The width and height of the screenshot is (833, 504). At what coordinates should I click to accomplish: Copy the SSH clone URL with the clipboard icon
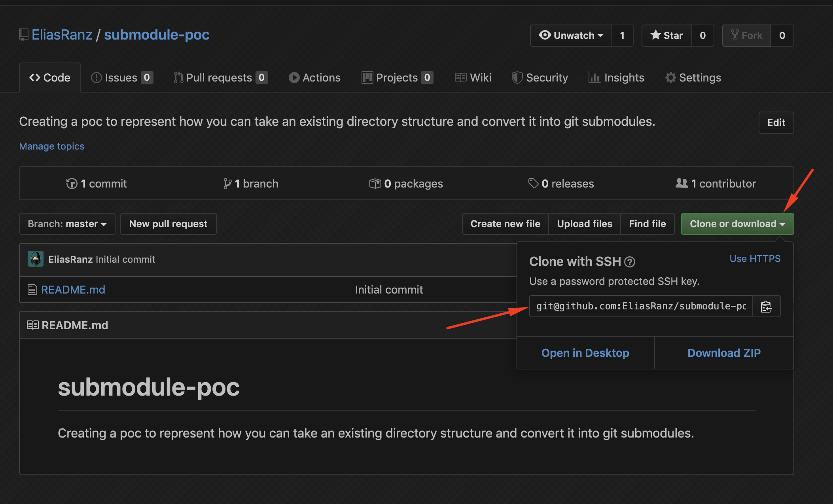pos(766,306)
